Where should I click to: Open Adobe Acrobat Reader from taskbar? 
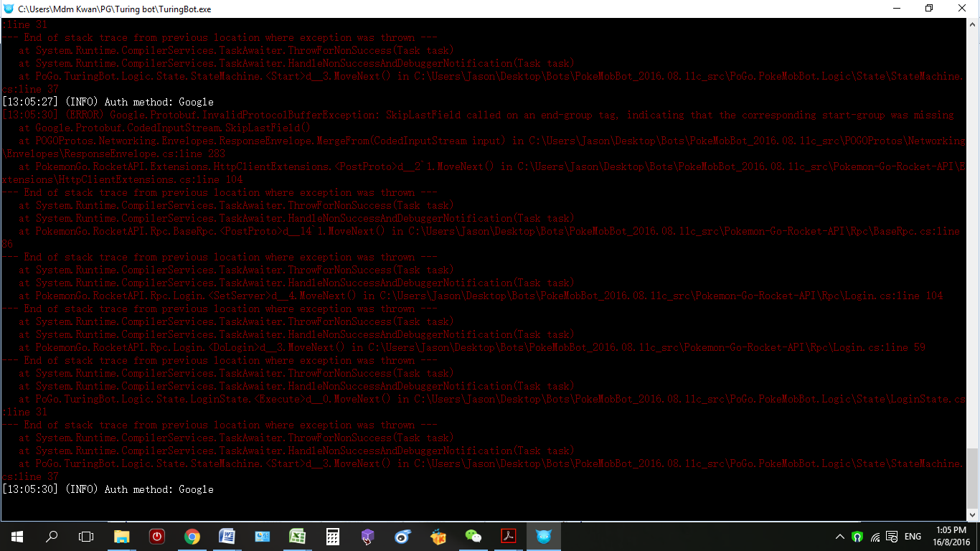tap(508, 536)
